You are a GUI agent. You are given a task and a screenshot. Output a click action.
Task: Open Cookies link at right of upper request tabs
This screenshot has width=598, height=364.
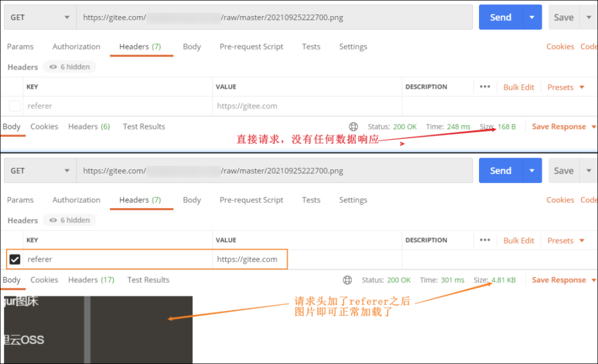(560, 46)
